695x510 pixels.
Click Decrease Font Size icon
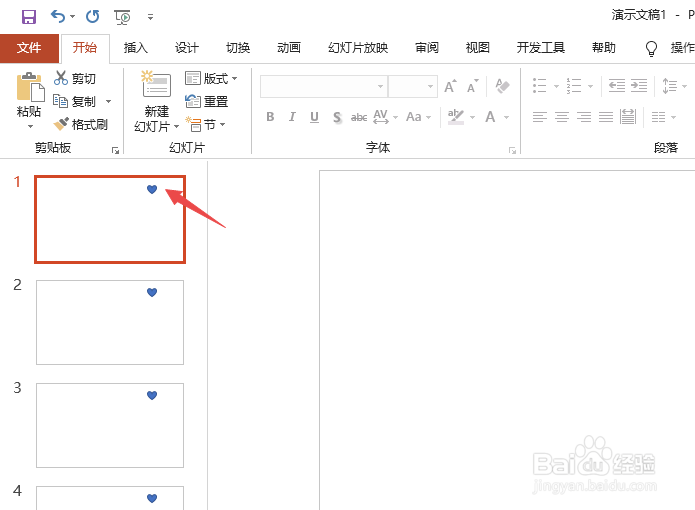click(473, 86)
